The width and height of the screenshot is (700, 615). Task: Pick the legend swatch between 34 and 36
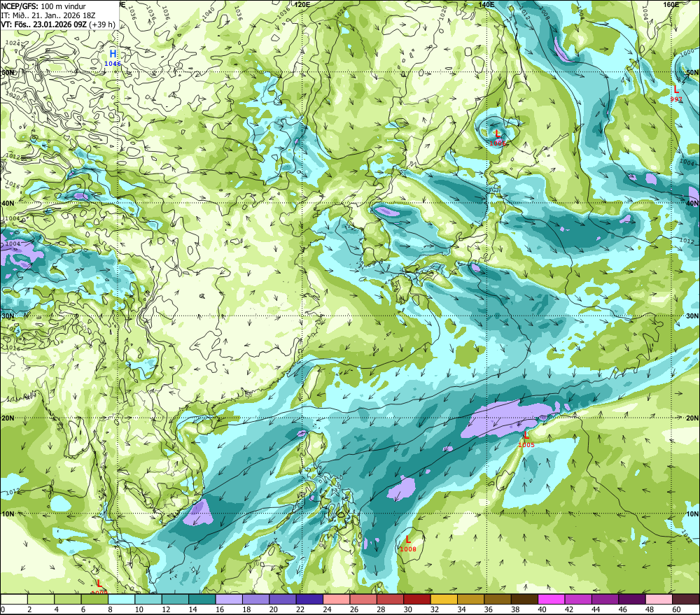click(470, 599)
